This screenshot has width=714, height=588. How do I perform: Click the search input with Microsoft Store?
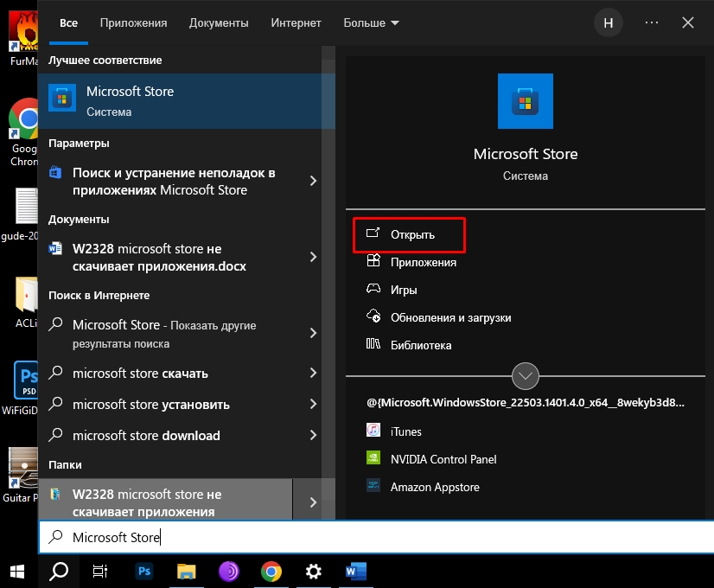pos(376,537)
